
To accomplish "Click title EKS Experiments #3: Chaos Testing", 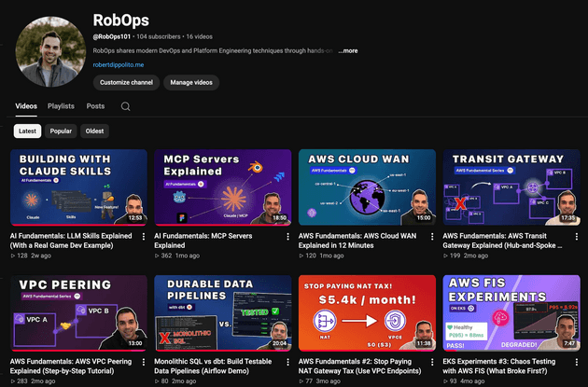I will click(x=499, y=366).
